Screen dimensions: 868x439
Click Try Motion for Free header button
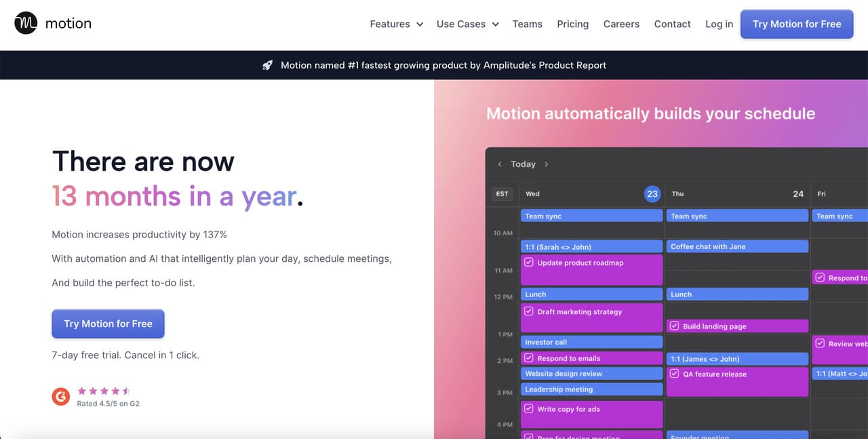point(797,24)
